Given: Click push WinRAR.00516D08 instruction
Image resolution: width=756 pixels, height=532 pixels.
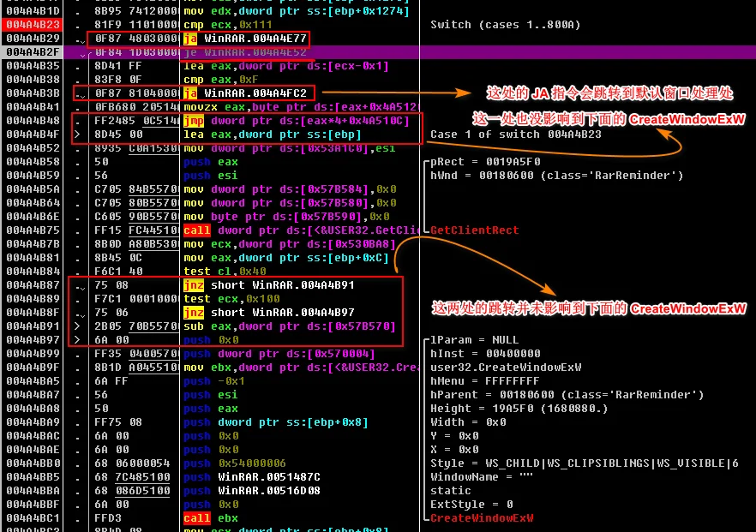Looking at the screenshot, I should coord(252,491).
